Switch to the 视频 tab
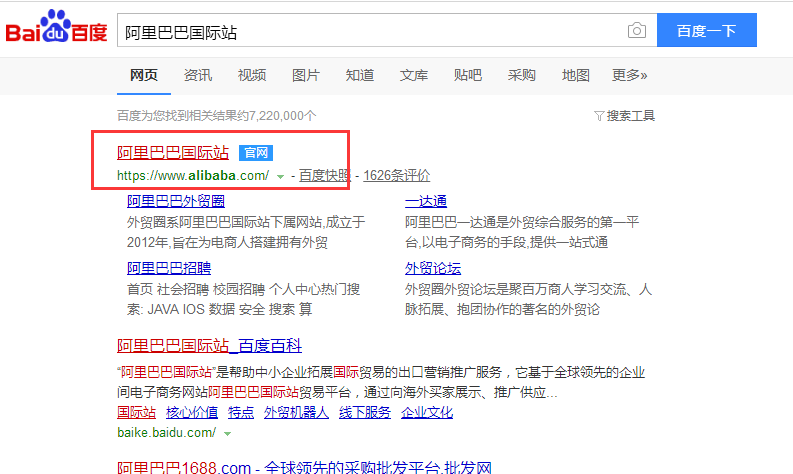The height and width of the screenshot is (474, 793). (x=252, y=75)
